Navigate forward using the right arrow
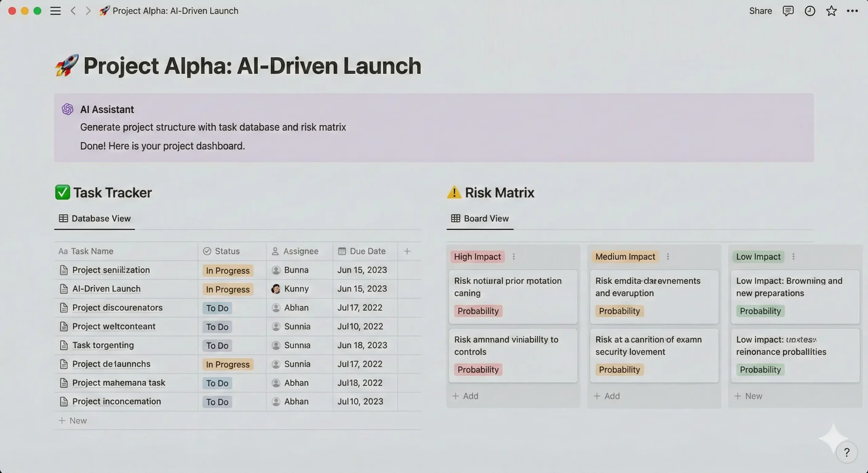 88,11
